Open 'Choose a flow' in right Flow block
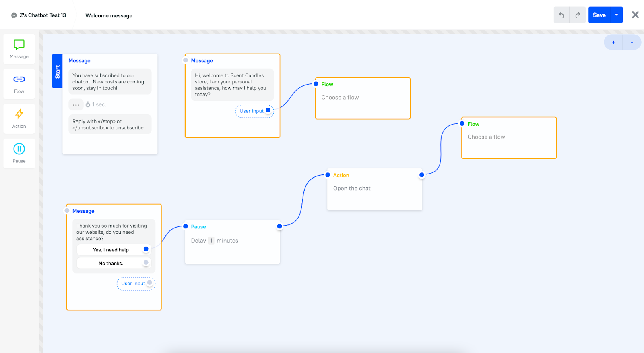 pyautogui.click(x=486, y=137)
